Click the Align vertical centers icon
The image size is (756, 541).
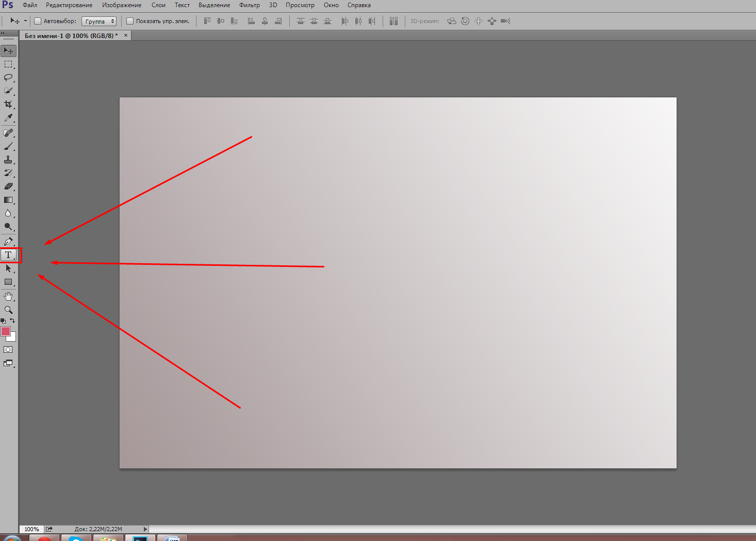[221, 21]
